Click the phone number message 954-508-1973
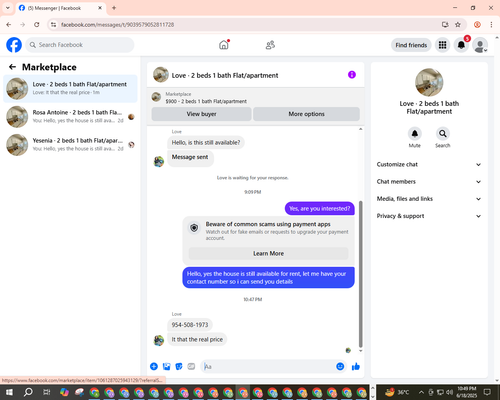The width and height of the screenshot is (500, 400). [x=190, y=325]
